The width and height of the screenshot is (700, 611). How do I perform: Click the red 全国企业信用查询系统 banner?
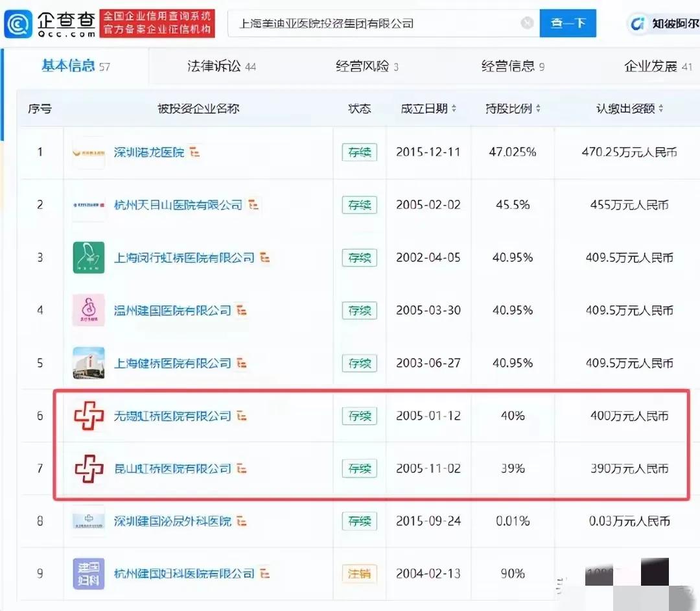coord(157,23)
